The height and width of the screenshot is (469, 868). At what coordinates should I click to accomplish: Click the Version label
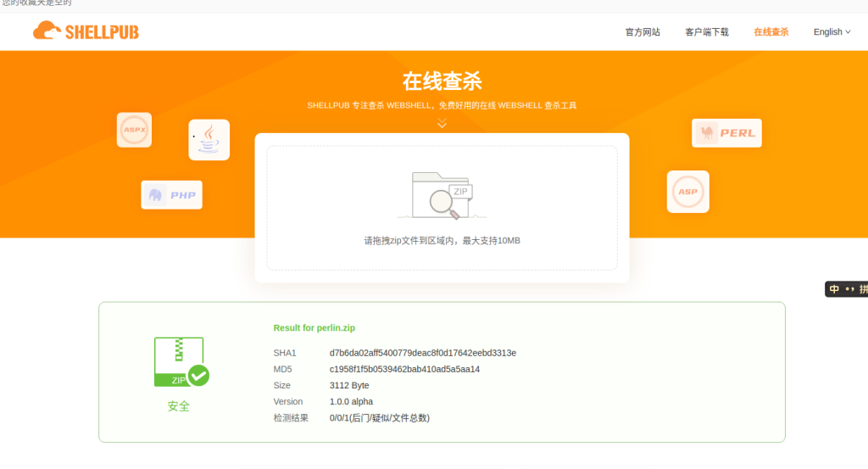point(288,401)
